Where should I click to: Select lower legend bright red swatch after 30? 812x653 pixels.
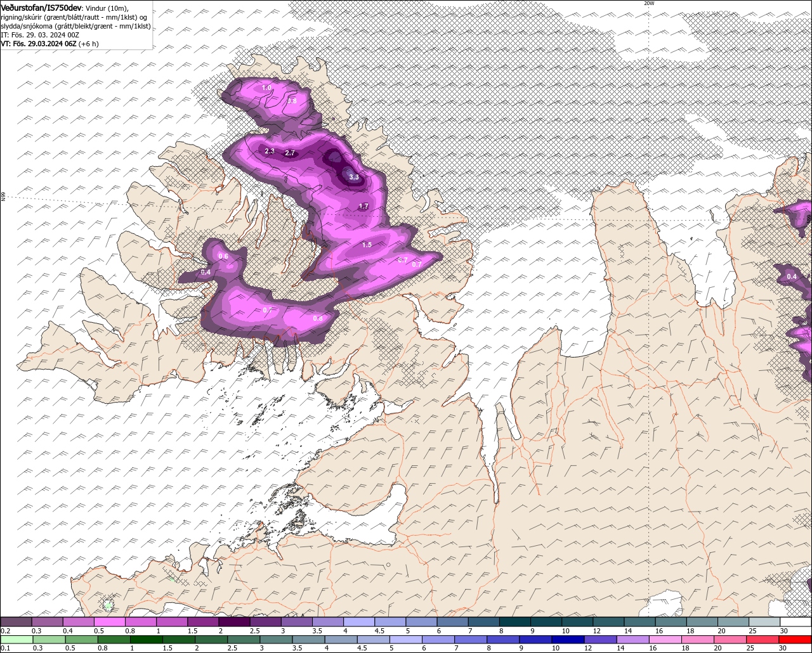click(x=796, y=640)
